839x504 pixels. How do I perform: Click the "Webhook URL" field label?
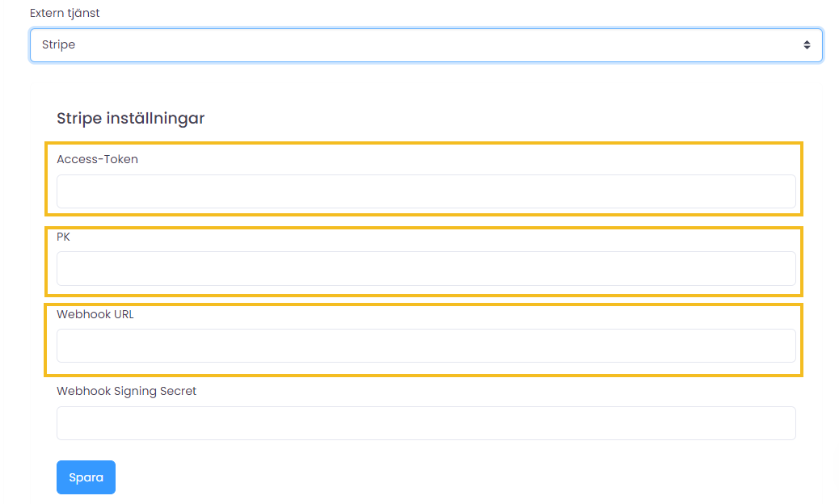pos(95,314)
